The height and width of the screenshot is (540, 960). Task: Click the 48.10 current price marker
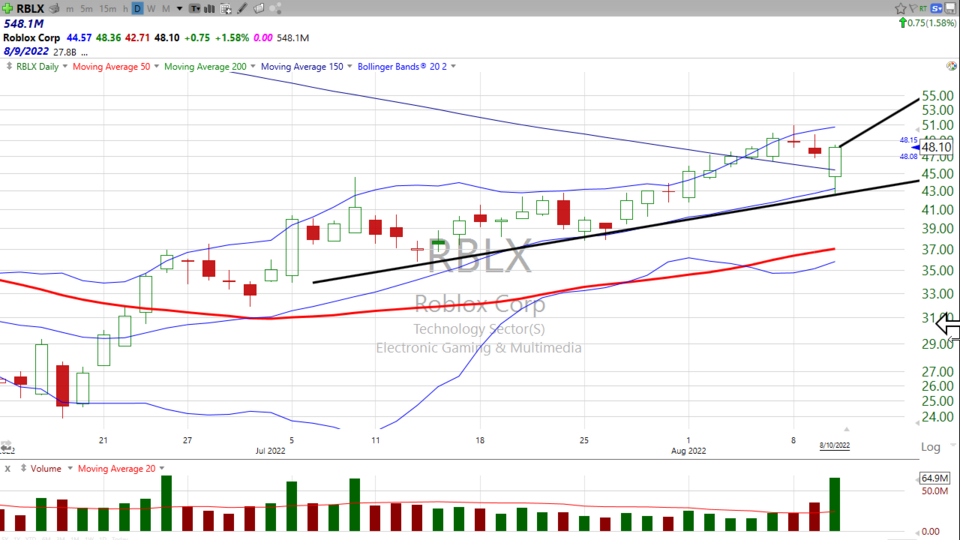pyautogui.click(x=936, y=147)
